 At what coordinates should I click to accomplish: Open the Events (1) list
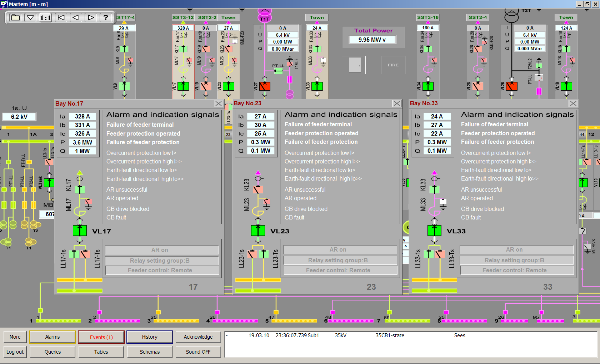pyautogui.click(x=101, y=337)
